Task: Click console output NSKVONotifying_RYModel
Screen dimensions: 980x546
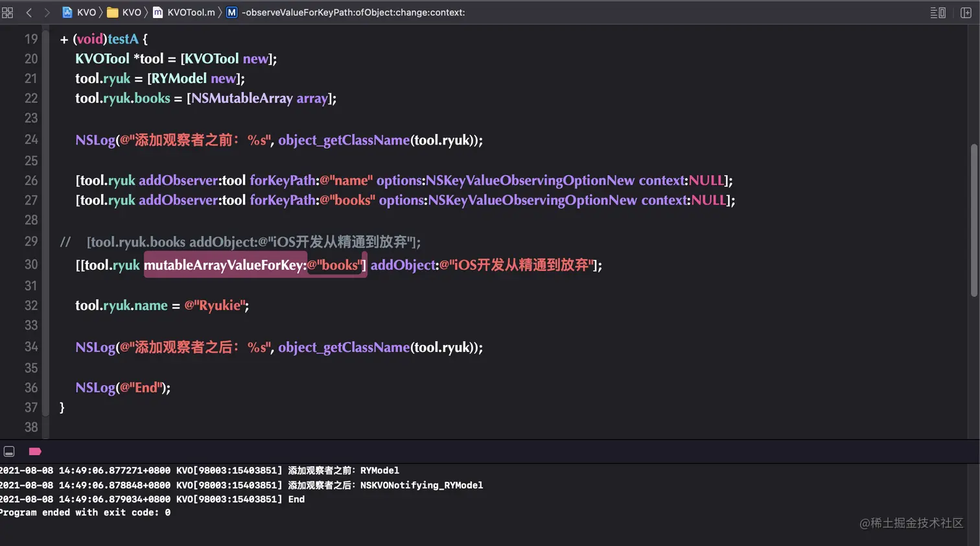Action: (x=421, y=485)
